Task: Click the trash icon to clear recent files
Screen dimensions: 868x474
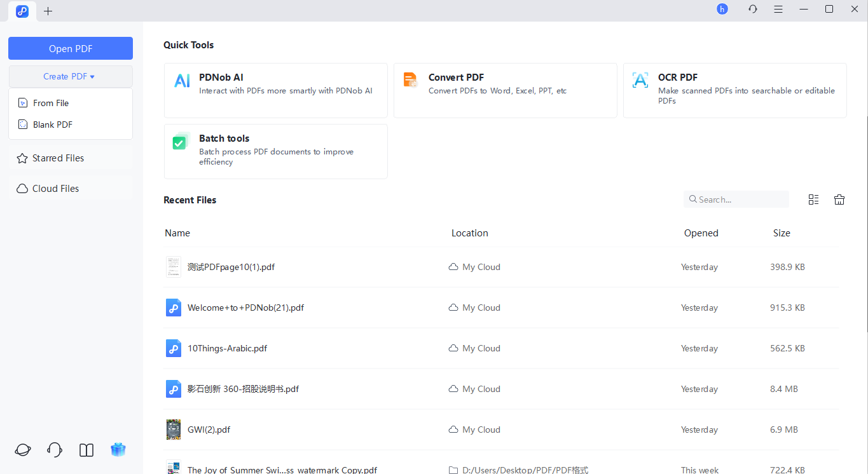Action: click(x=839, y=200)
